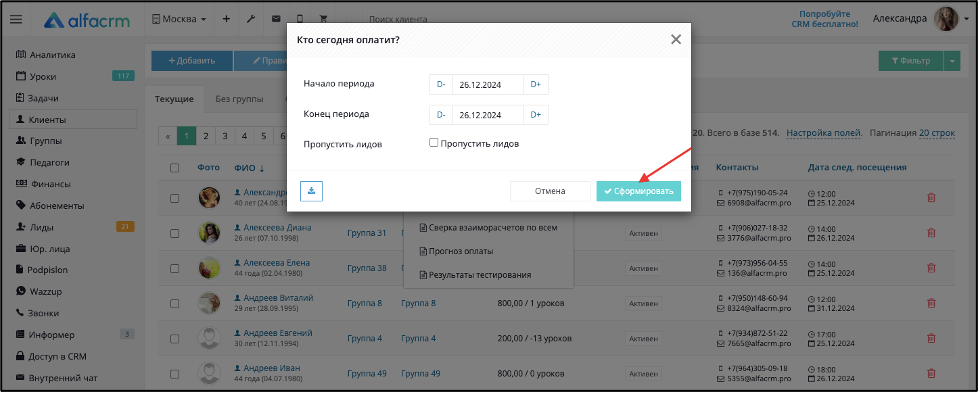The image size is (979, 393).
Task: Switch to the Без группы tab
Action: [239, 99]
